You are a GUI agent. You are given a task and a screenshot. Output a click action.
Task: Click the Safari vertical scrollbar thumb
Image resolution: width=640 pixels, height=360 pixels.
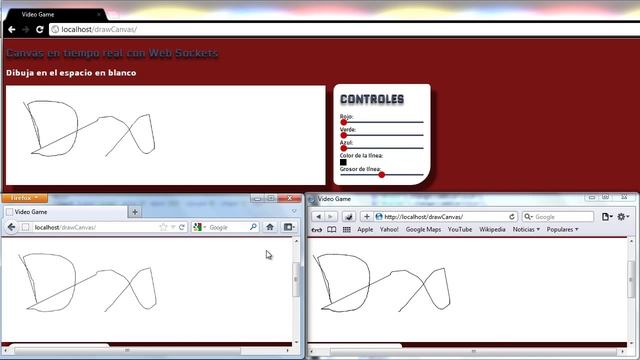coord(631,280)
